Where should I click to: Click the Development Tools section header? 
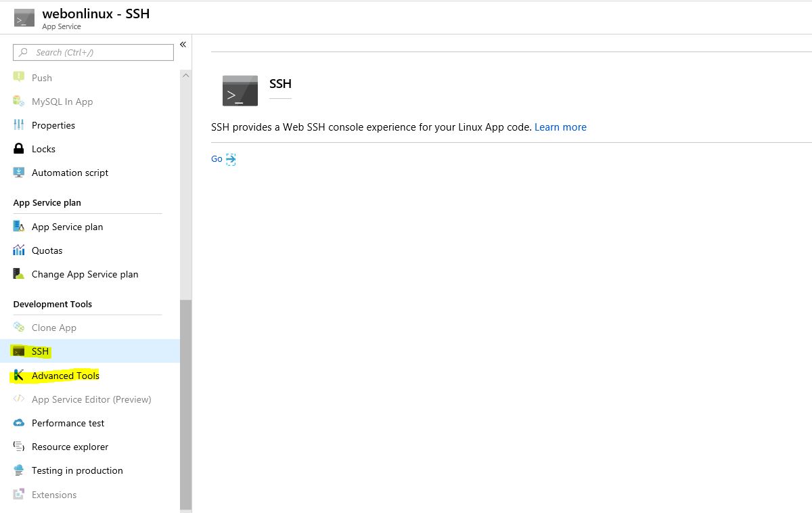[x=52, y=304]
